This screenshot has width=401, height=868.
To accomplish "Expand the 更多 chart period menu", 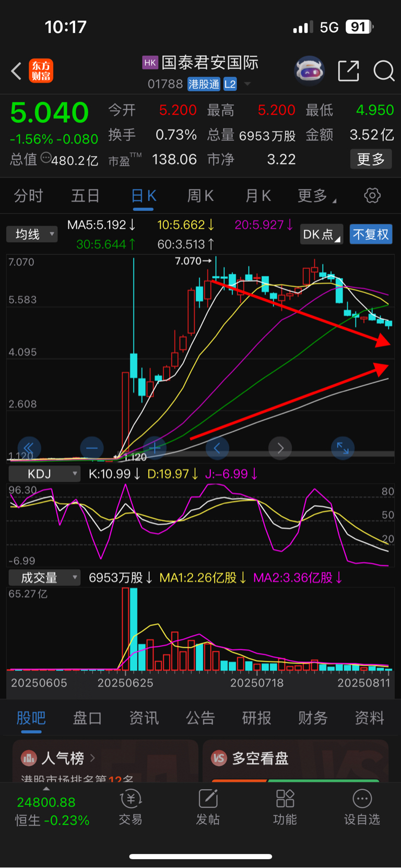I will [317, 196].
